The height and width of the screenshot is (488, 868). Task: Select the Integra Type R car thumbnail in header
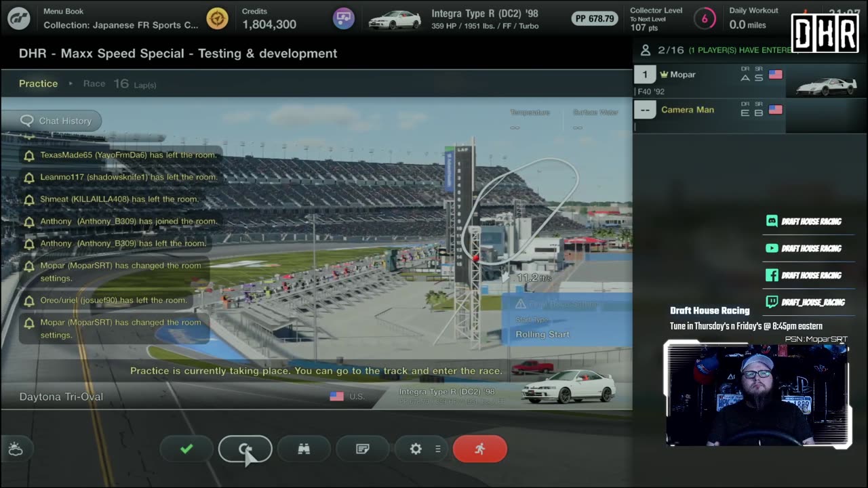point(395,20)
